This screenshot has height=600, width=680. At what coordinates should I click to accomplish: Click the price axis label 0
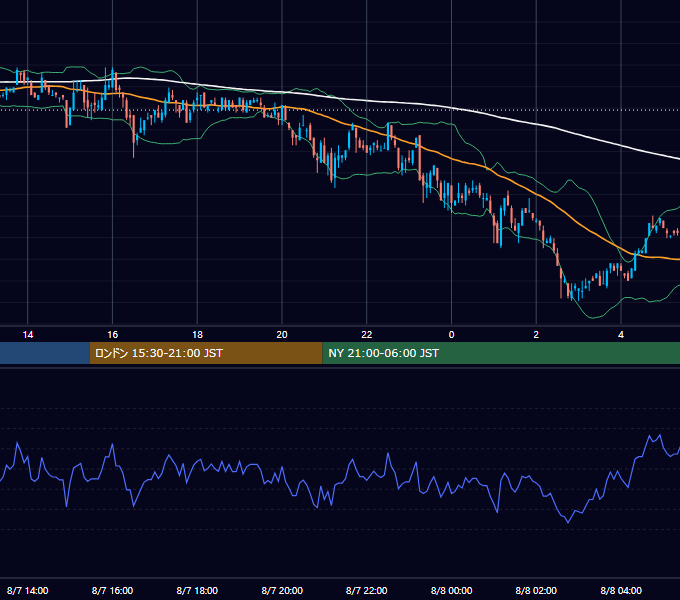pos(451,335)
